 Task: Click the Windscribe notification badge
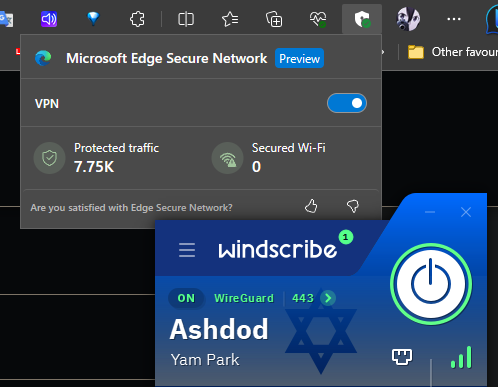346,237
